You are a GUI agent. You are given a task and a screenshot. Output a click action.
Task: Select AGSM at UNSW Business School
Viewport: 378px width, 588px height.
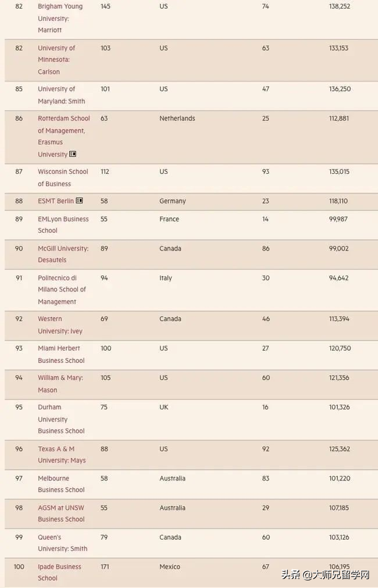click(x=61, y=514)
